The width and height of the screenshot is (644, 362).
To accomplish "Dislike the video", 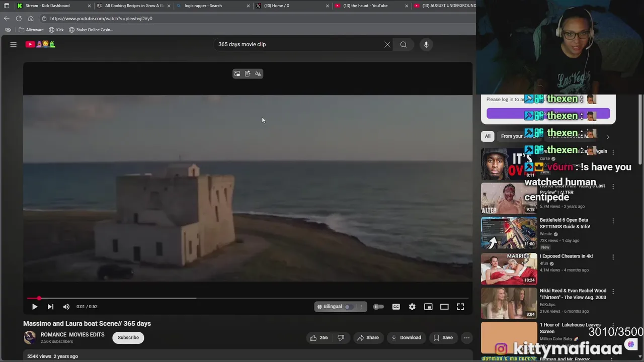I will click(341, 338).
